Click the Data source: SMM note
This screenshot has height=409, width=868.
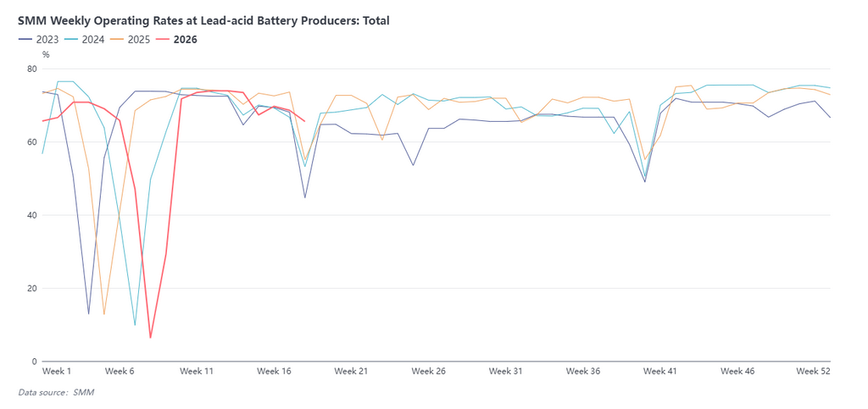tap(56, 392)
